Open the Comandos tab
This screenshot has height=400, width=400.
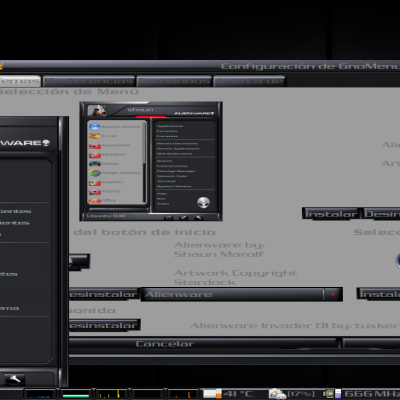174,81
